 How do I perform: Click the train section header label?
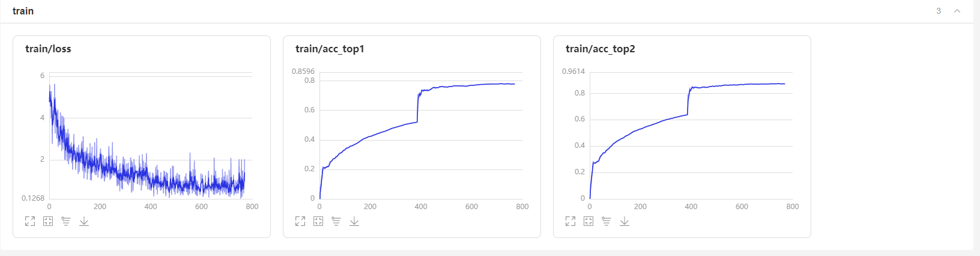(23, 11)
